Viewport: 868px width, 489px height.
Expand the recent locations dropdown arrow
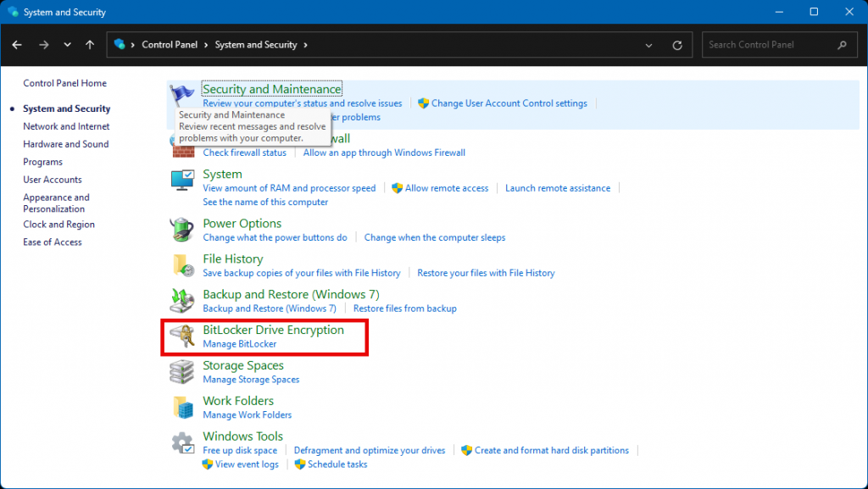pyautogui.click(x=68, y=45)
